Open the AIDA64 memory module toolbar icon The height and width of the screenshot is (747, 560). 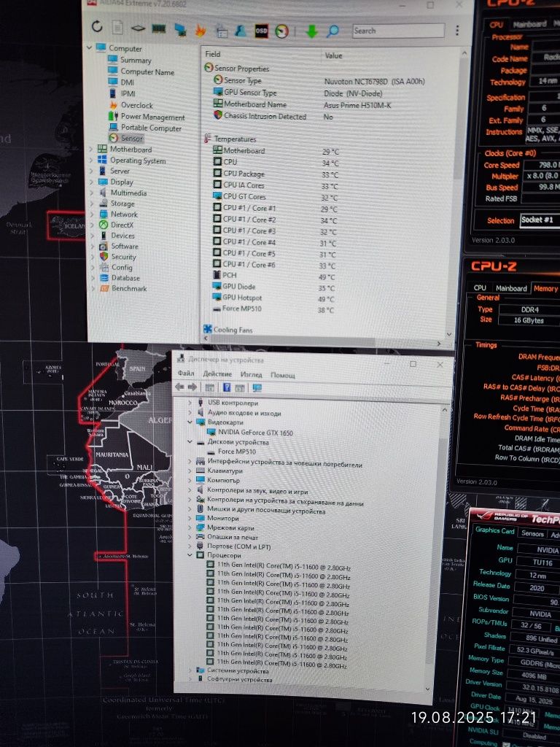[158, 28]
